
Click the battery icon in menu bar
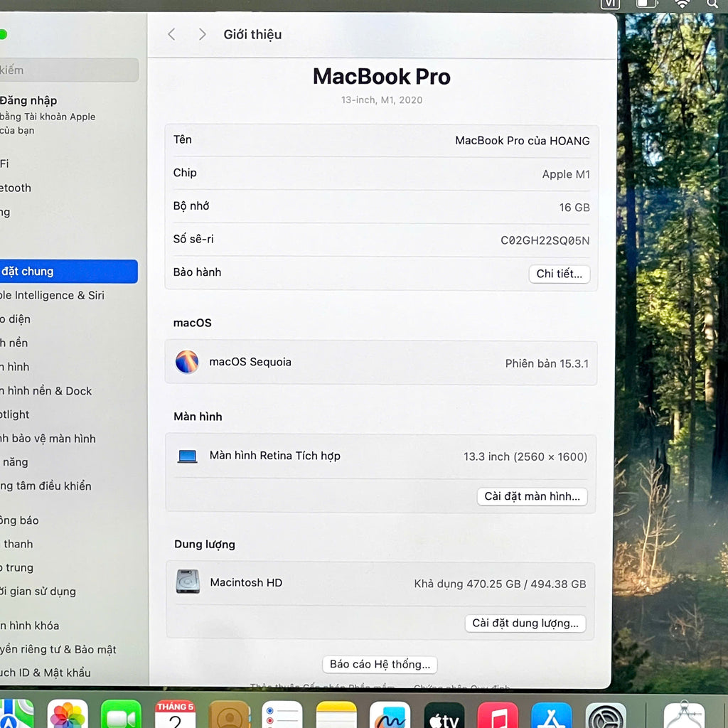pos(647,4)
